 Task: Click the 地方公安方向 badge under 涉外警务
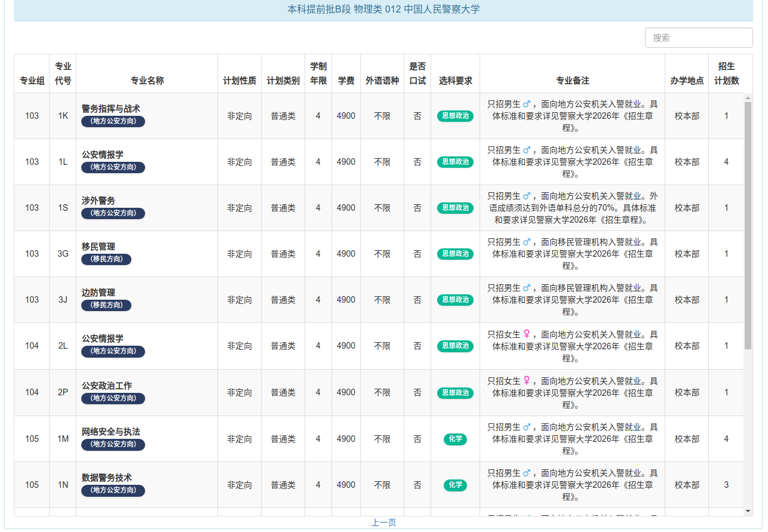click(113, 213)
